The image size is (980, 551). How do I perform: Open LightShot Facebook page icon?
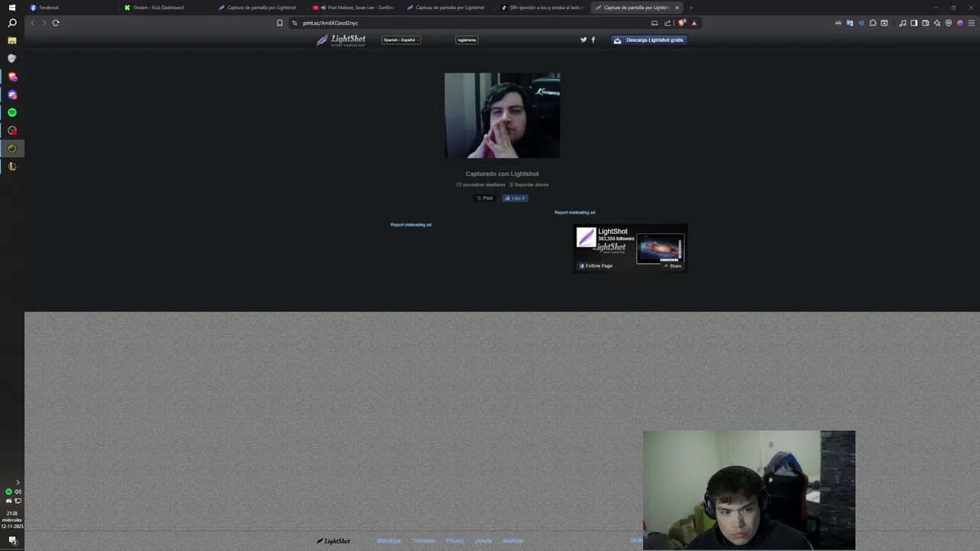click(x=593, y=40)
